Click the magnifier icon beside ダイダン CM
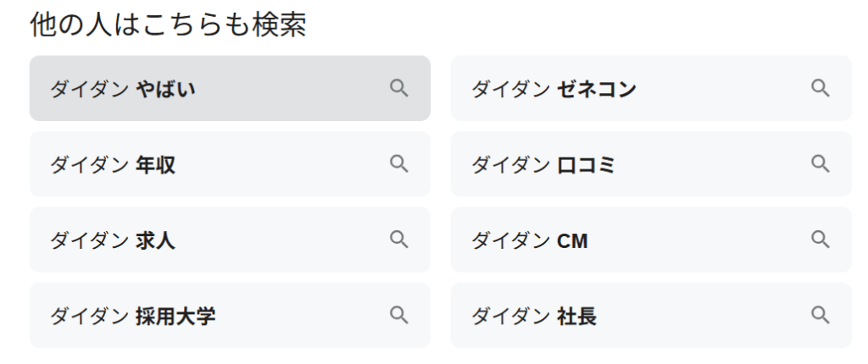The image size is (868, 364). click(x=820, y=240)
